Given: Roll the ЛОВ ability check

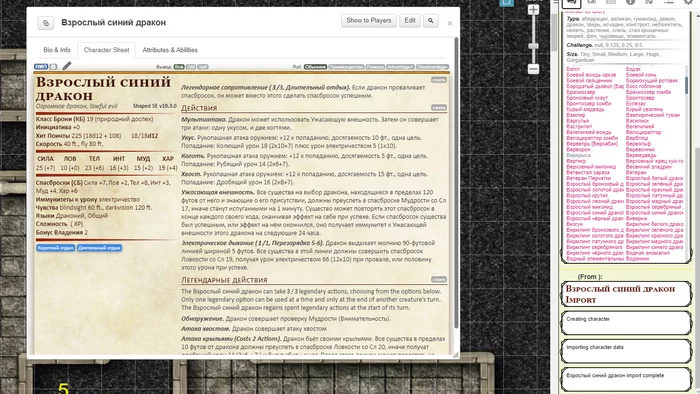Looking at the screenshot, I should click(70, 159).
